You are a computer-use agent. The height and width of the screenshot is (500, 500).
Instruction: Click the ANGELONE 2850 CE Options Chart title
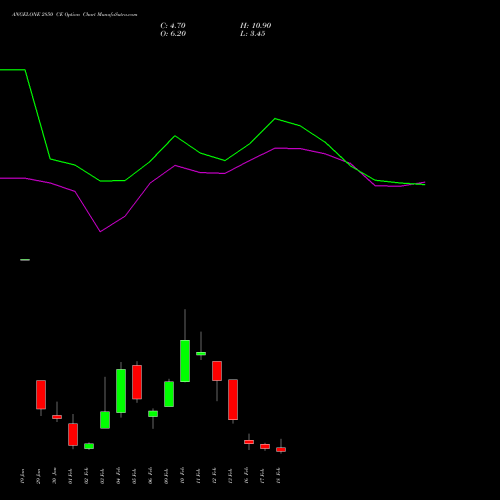74,15
